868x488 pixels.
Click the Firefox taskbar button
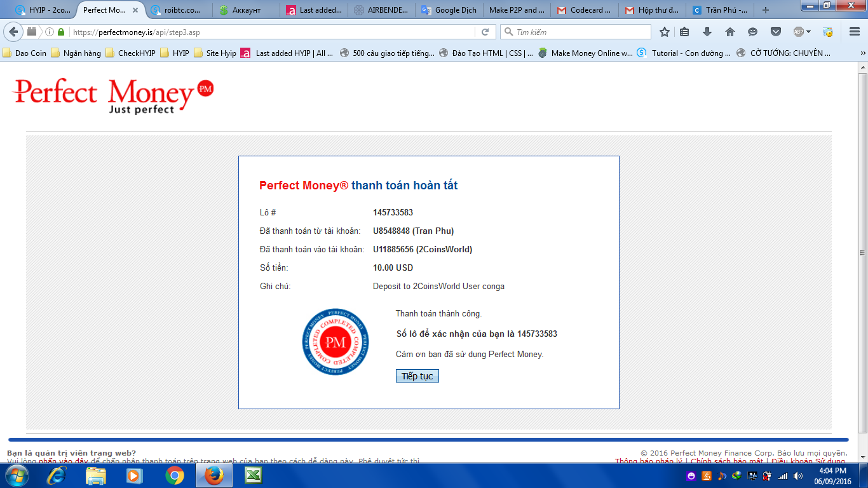tap(214, 475)
